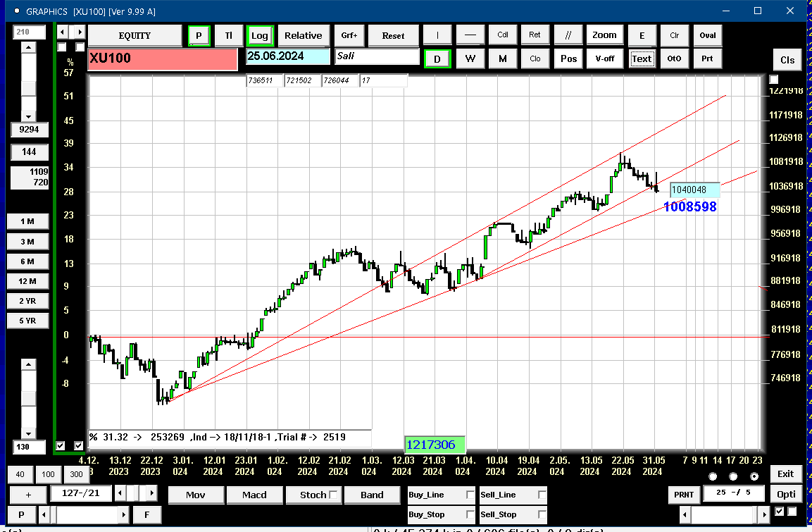Click the Opti button
Image resolution: width=812 pixels, height=532 pixels.
point(786,494)
